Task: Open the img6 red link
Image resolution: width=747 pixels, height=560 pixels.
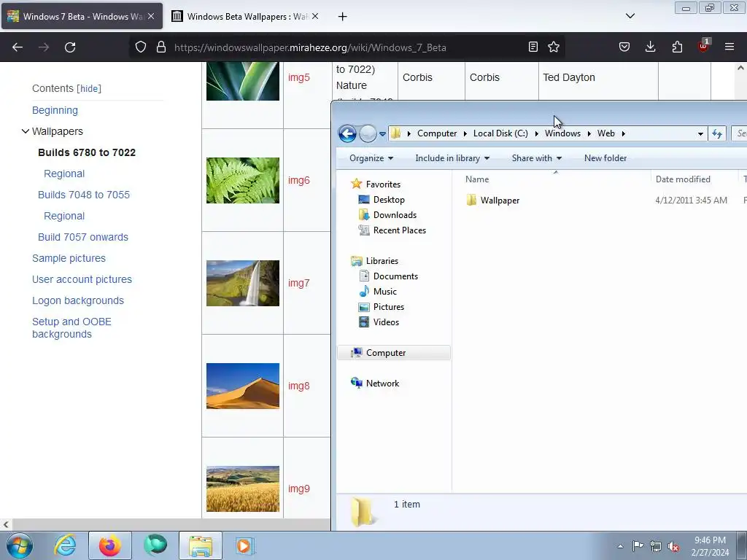Action: pos(298,180)
